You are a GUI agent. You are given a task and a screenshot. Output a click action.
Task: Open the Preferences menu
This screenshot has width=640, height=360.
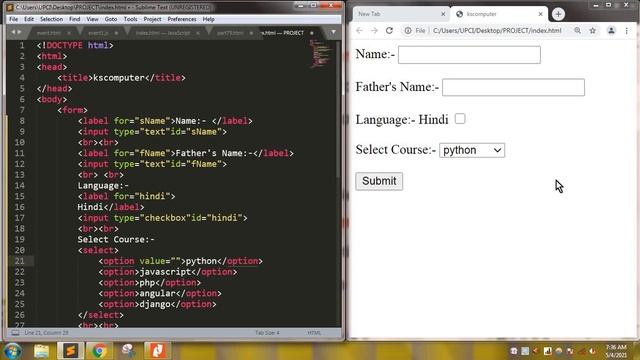pos(182,19)
